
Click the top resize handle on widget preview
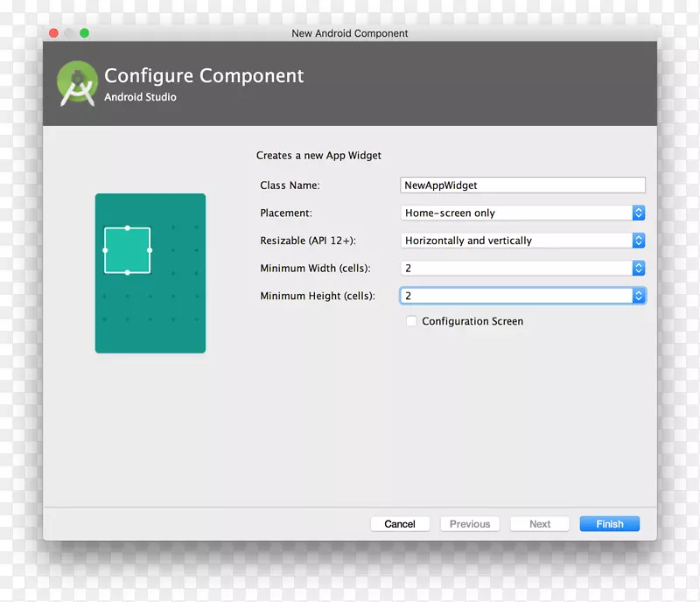[x=128, y=227]
